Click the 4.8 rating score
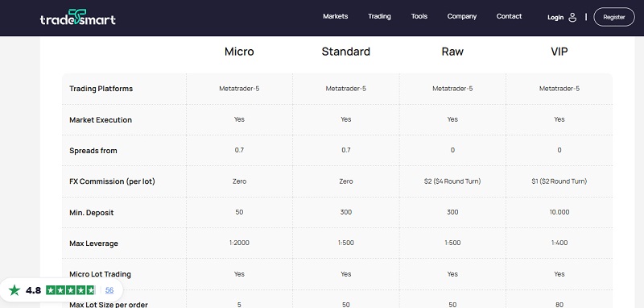Image resolution: width=644 pixels, height=308 pixels. [33, 290]
